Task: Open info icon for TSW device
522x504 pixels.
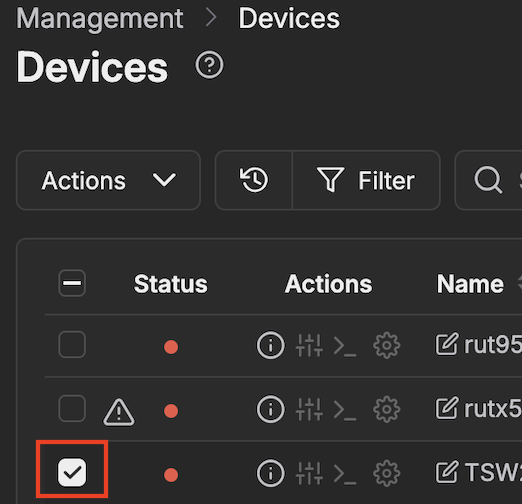Action: coord(271,473)
